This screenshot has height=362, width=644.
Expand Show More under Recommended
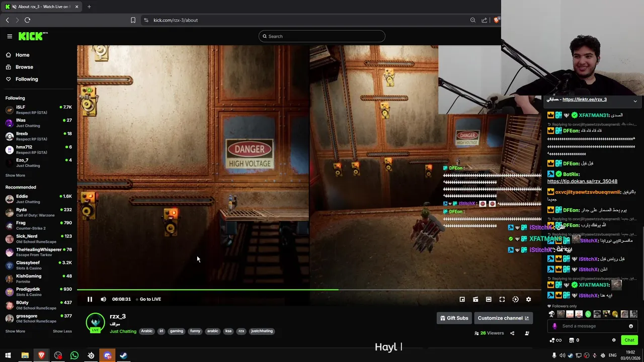tap(15, 331)
